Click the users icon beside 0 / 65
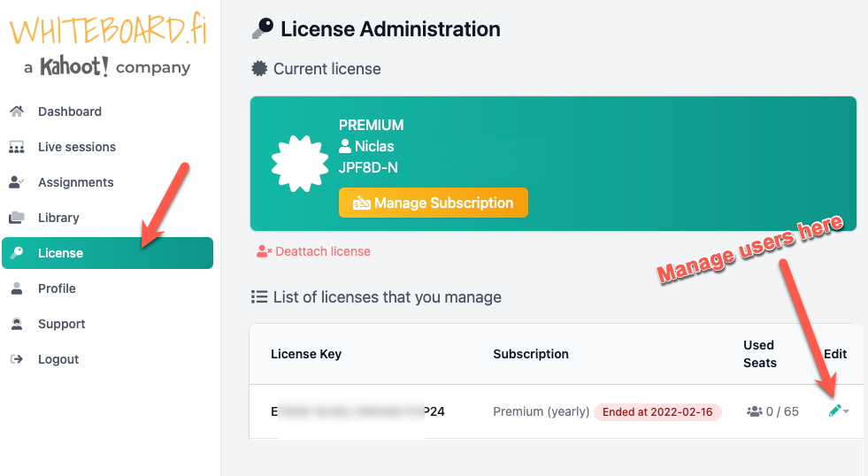Viewport: 868px width, 476px height. click(x=755, y=411)
